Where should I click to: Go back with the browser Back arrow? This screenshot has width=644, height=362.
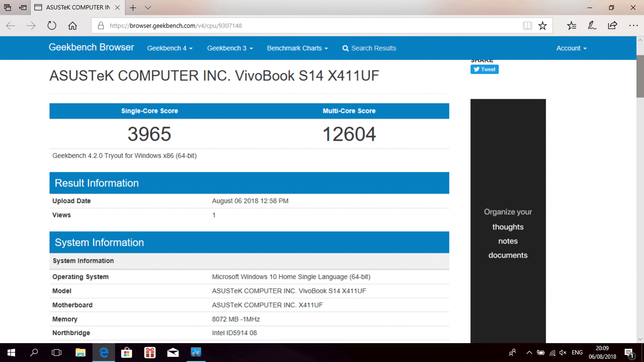(10, 26)
